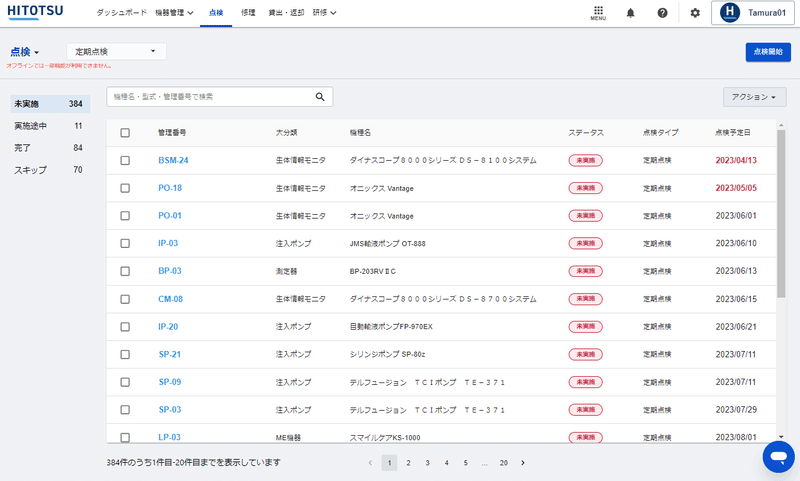Open 貸出・返却 nav item

coord(286,13)
